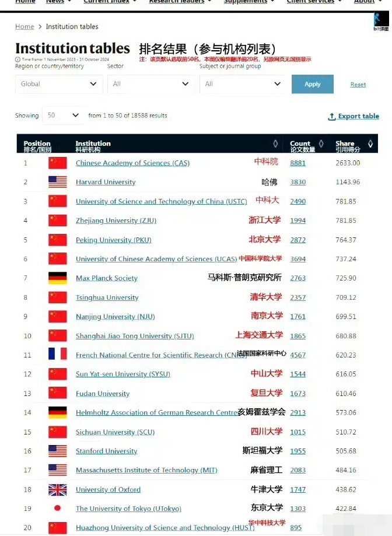Click the Reset link
This screenshot has height=536, width=392.
[358, 85]
